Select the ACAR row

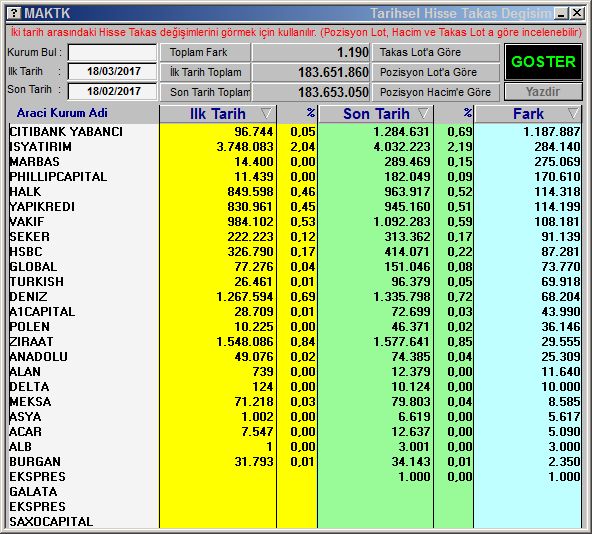click(295, 431)
